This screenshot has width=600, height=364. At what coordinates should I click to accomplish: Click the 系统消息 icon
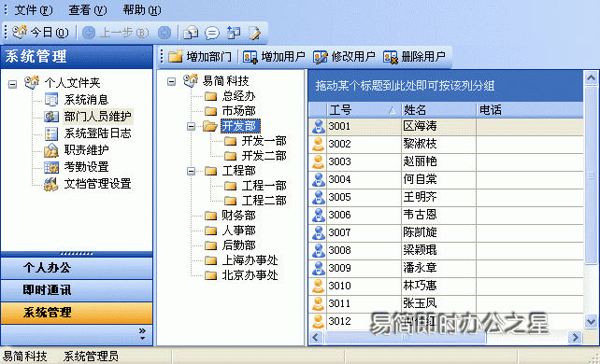point(51,100)
